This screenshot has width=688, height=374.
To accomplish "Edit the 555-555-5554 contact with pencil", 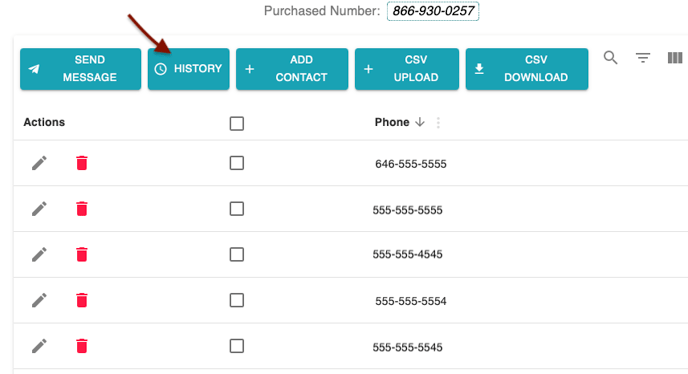I will (39, 300).
